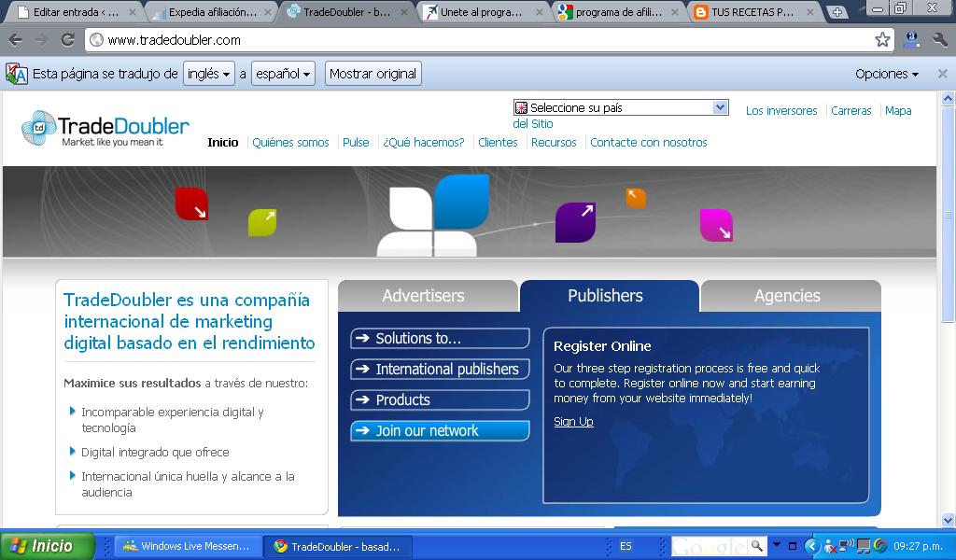The image size is (956, 560).
Task: Click the tray expand arrow icon
Action: point(811,546)
